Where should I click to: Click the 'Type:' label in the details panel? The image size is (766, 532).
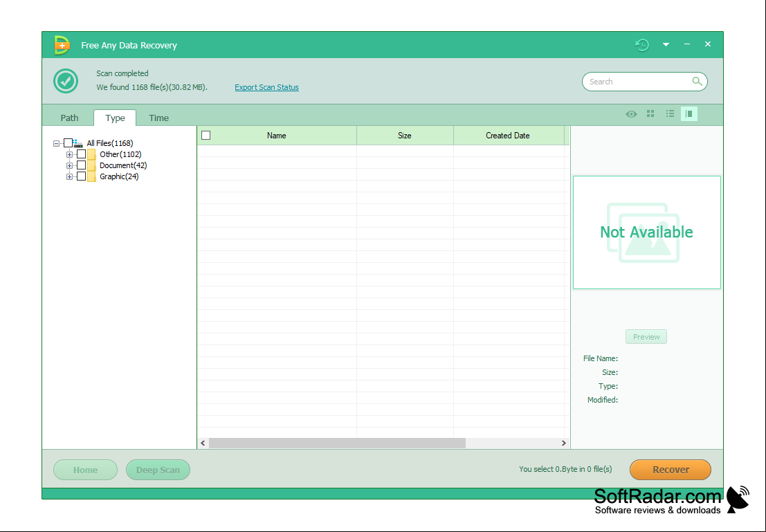click(x=608, y=386)
